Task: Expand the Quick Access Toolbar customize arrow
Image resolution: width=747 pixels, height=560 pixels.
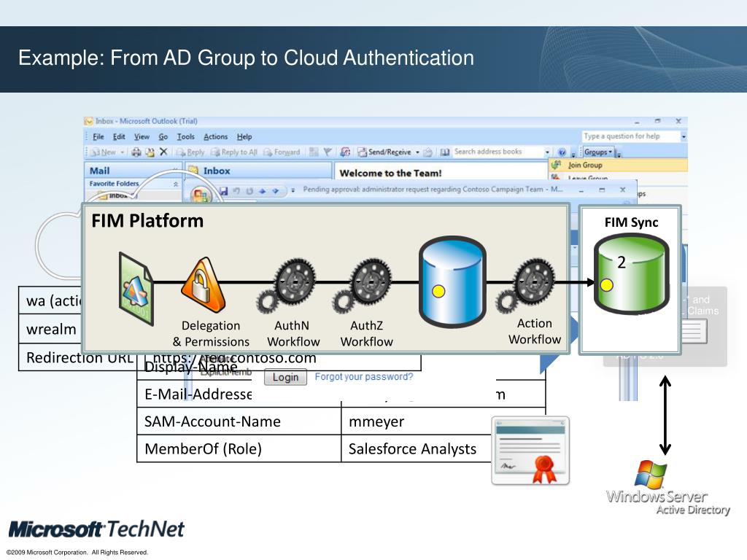Action: (293, 190)
